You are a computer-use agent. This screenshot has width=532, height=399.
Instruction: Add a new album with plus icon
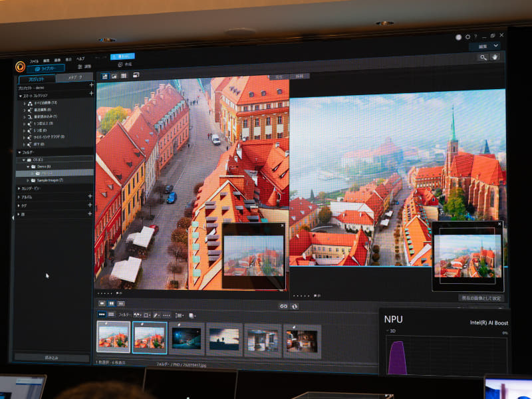tap(90, 196)
